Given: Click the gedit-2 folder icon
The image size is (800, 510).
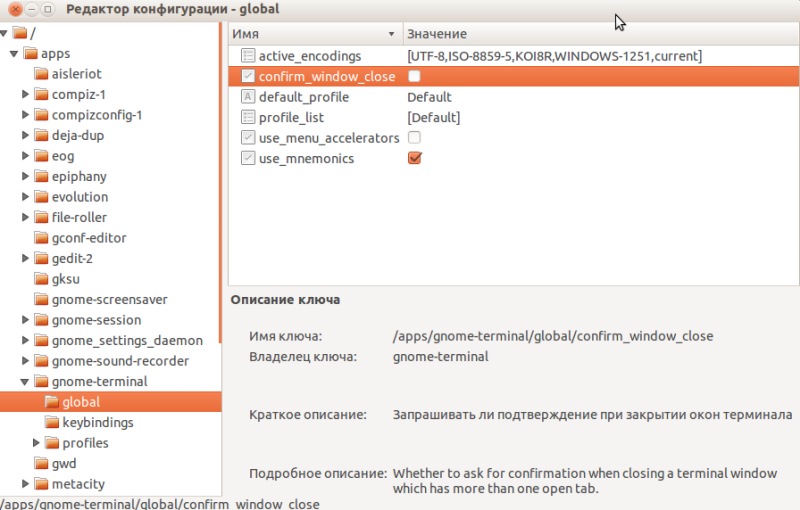Looking at the screenshot, I should (x=41, y=258).
